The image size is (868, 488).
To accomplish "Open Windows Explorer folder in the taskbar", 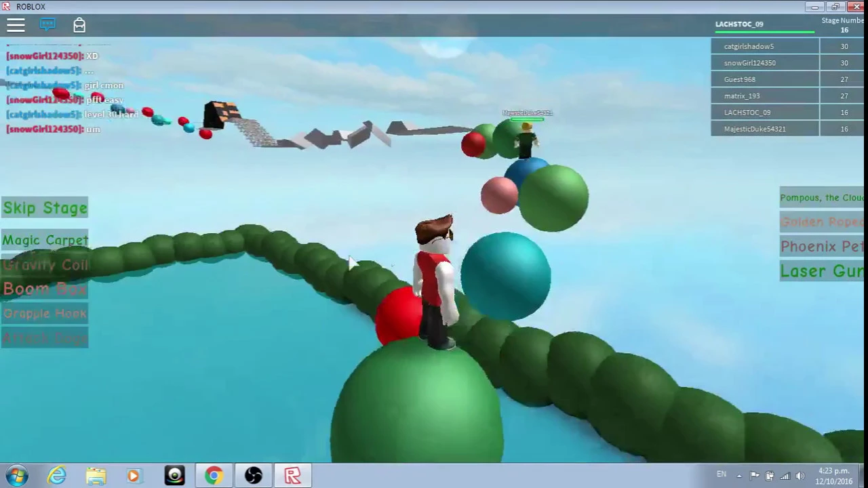I will point(96,476).
